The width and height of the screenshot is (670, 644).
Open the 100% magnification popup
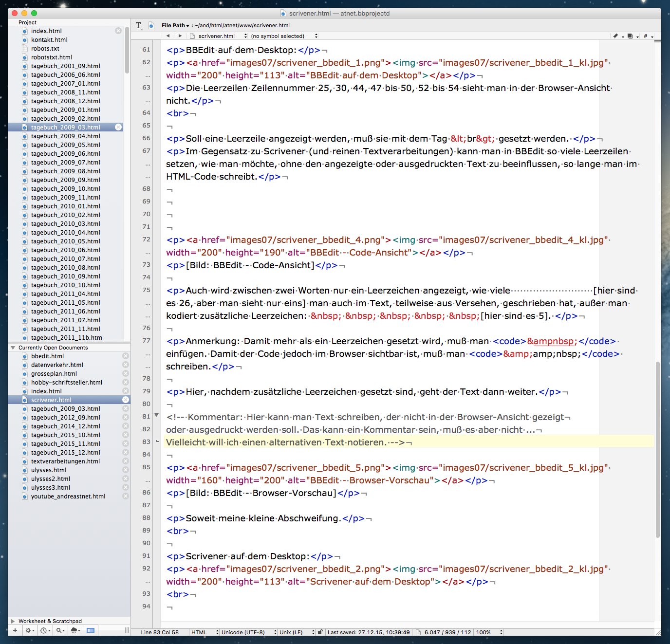pyautogui.click(x=489, y=632)
